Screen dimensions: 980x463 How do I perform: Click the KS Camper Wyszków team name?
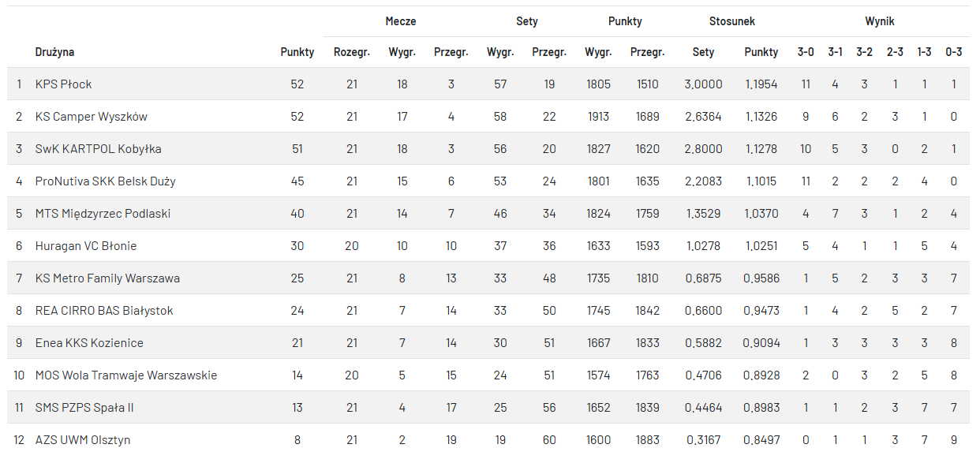(x=92, y=117)
